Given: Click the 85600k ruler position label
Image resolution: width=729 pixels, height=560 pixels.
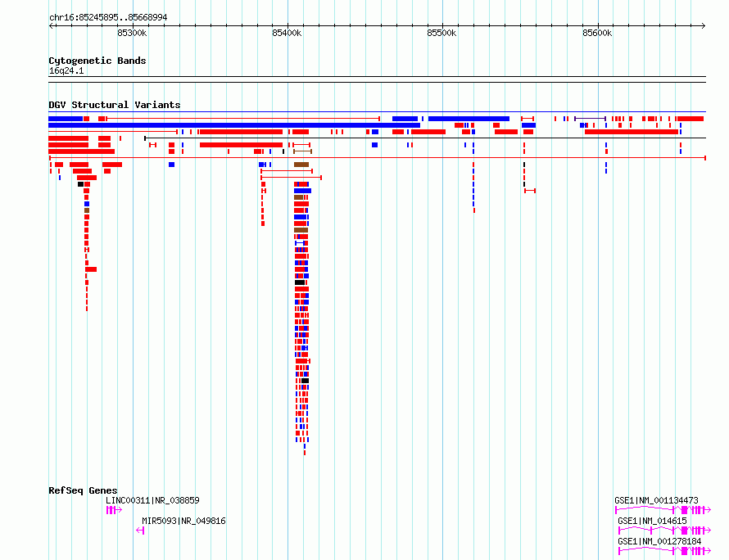Looking at the screenshot, I should pyautogui.click(x=597, y=33).
